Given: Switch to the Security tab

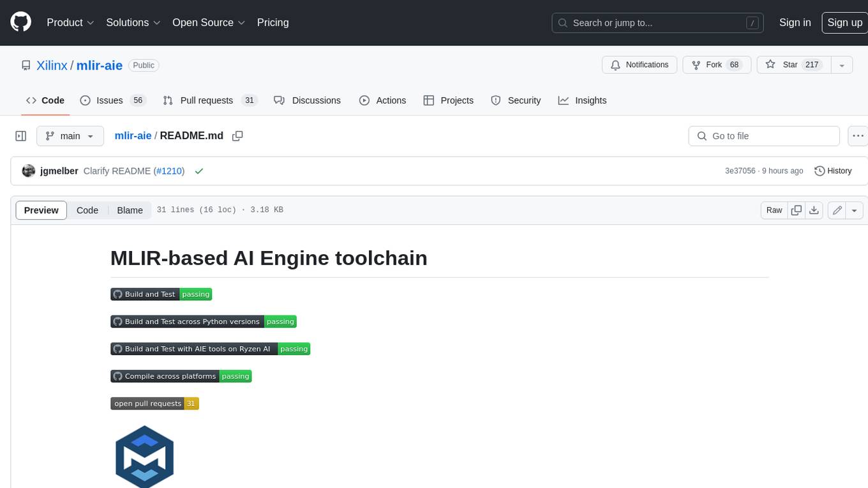Looking at the screenshot, I should pyautogui.click(x=516, y=100).
